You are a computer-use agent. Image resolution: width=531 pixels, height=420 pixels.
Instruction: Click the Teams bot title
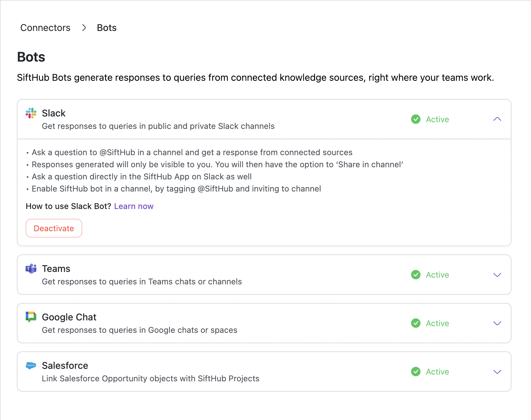pos(56,269)
